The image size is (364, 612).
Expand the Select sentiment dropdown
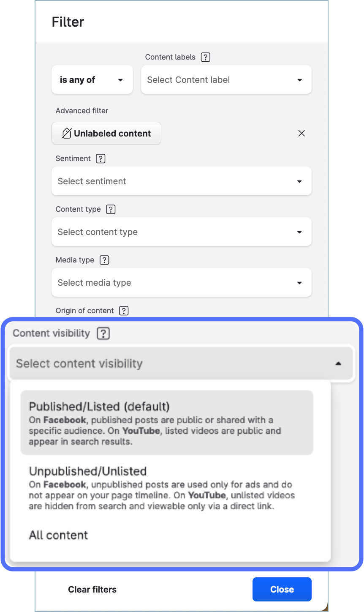pos(181,181)
